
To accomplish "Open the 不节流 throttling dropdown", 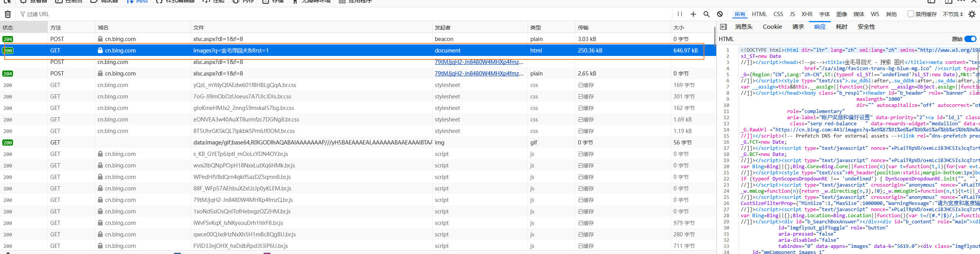I will [953, 14].
